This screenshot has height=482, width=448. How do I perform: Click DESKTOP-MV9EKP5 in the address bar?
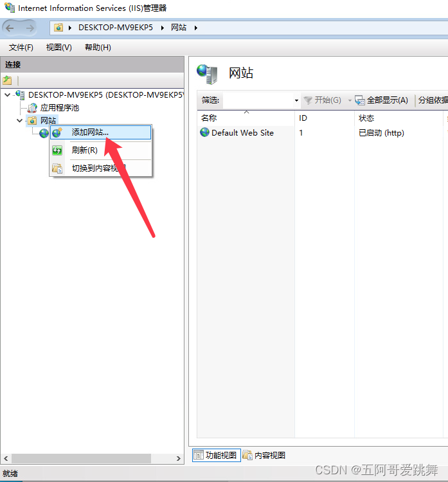(x=116, y=28)
